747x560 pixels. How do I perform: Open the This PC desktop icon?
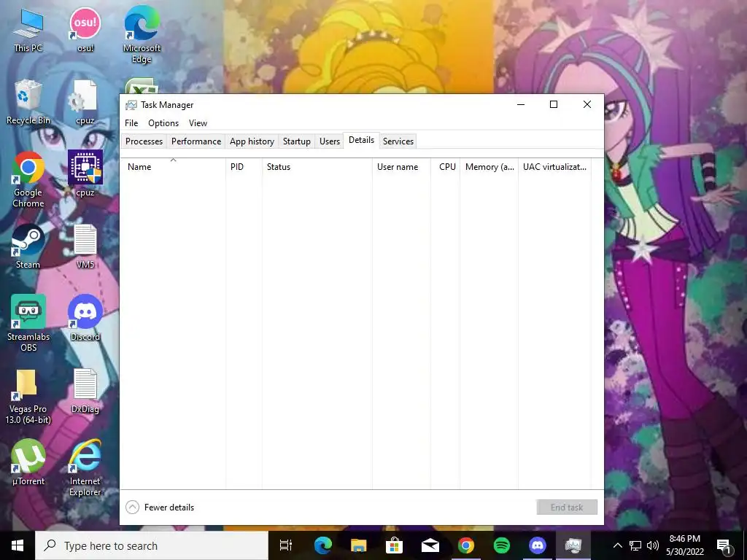click(x=28, y=30)
